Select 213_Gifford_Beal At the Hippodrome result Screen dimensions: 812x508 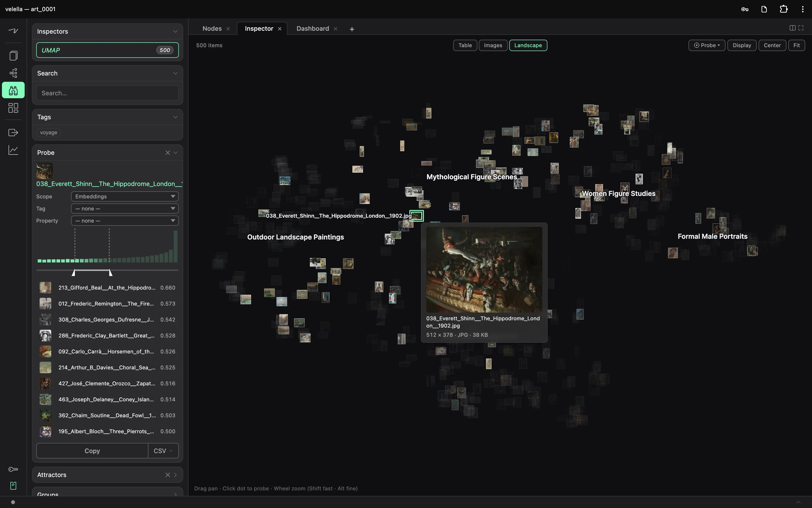(107, 288)
